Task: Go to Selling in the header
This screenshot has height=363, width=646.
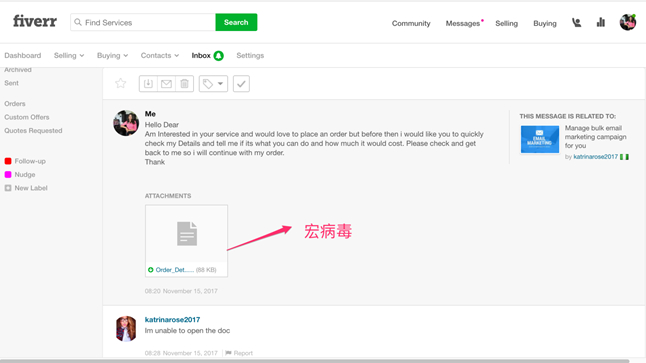Action: click(506, 23)
